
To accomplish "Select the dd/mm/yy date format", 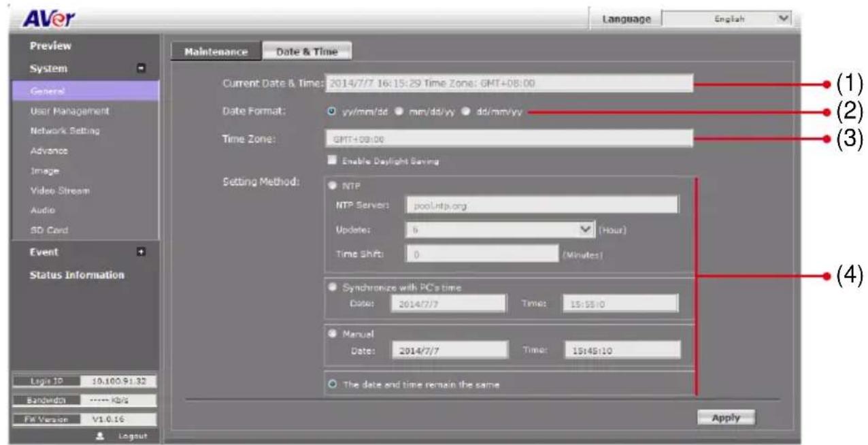I will (466, 112).
